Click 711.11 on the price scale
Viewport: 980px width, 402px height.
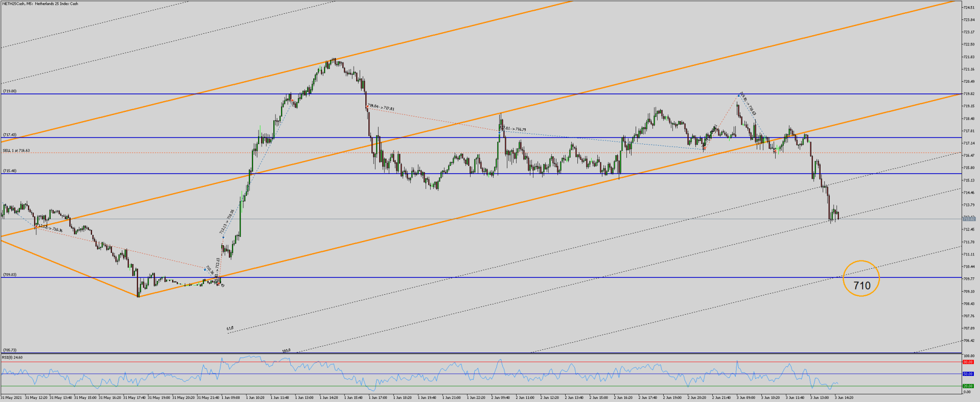968,254
